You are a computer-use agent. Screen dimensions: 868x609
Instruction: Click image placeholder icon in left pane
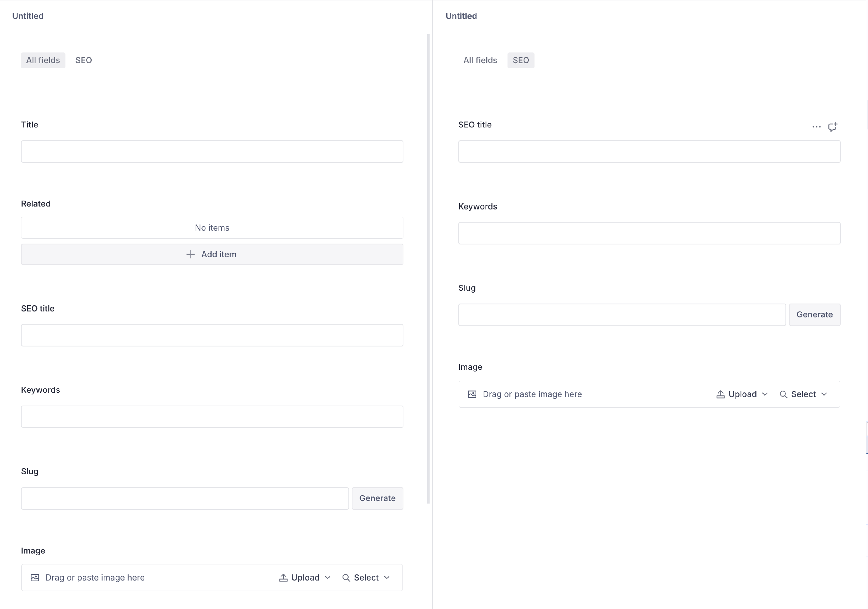[35, 578]
